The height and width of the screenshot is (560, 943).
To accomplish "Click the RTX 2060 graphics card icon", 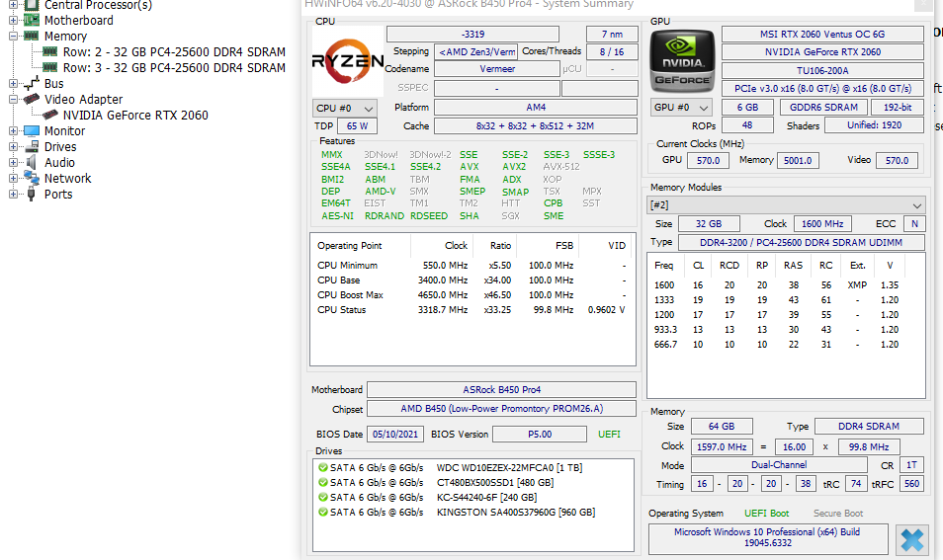I will pos(50,115).
